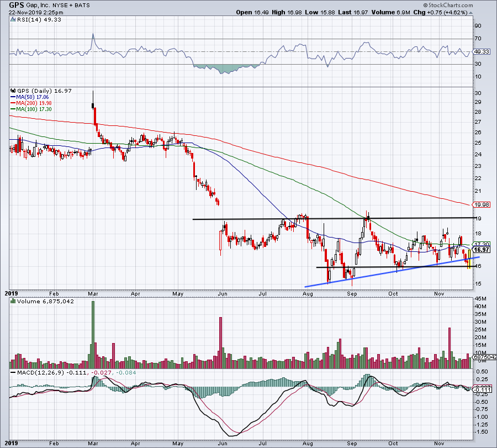This screenshot has height=448, width=497.
Task: Click the tall red June volume spike bar
Action: point(220,342)
